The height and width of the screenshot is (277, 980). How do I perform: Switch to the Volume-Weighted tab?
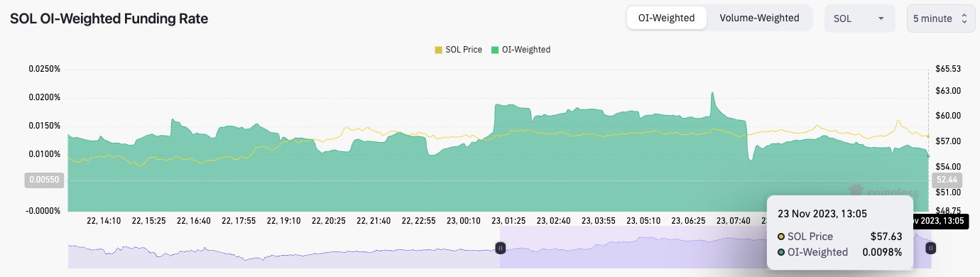(759, 18)
